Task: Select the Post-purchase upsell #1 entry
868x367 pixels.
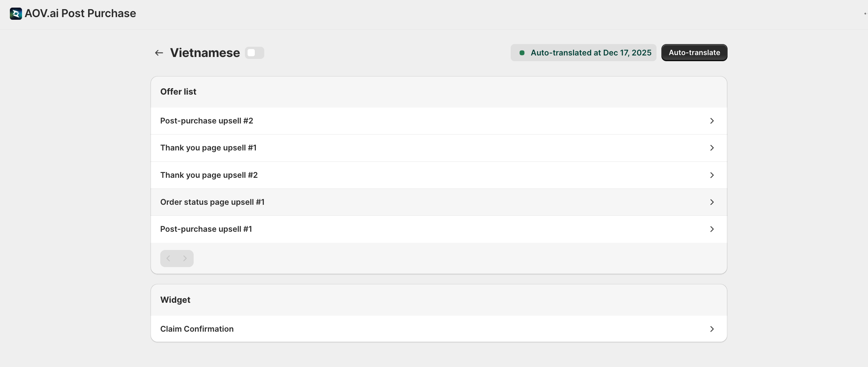Action: pos(439,229)
